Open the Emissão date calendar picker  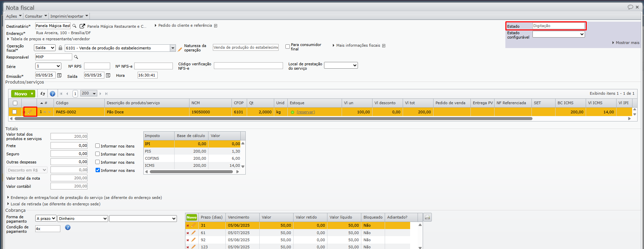(59, 75)
